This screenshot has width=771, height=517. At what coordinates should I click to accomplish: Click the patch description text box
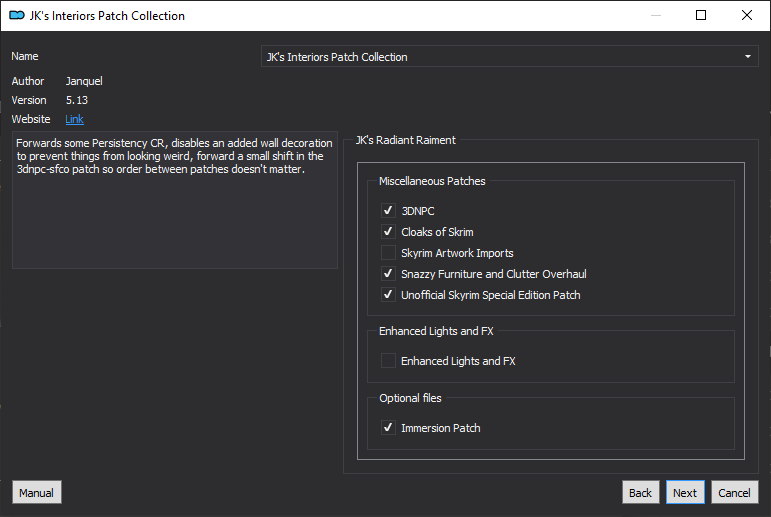point(175,200)
